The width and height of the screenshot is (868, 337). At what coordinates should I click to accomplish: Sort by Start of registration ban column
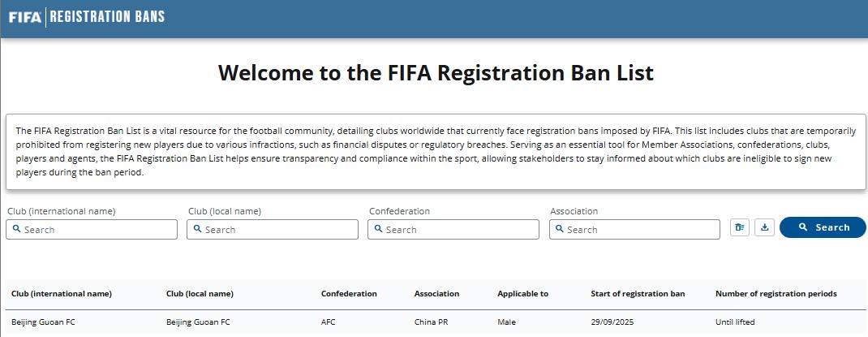(x=637, y=294)
